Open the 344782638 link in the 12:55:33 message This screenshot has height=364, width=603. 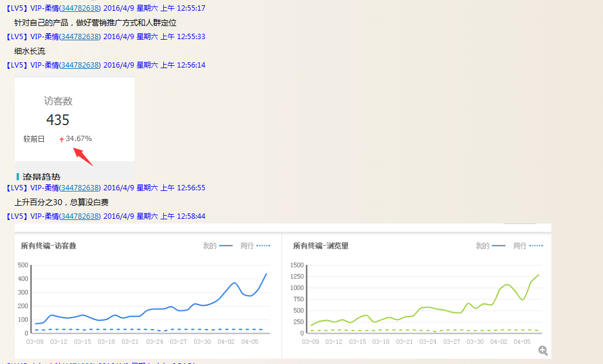coord(80,37)
